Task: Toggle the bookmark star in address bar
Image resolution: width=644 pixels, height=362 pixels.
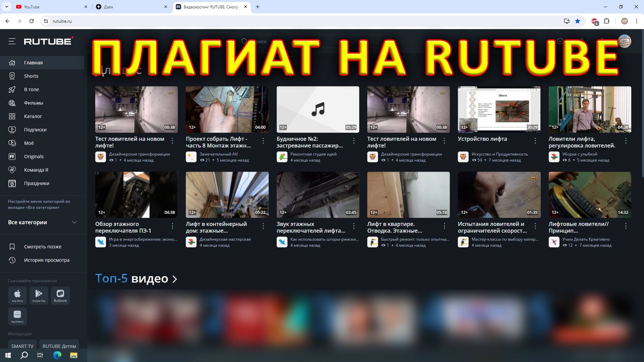Action: click(578, 21)
